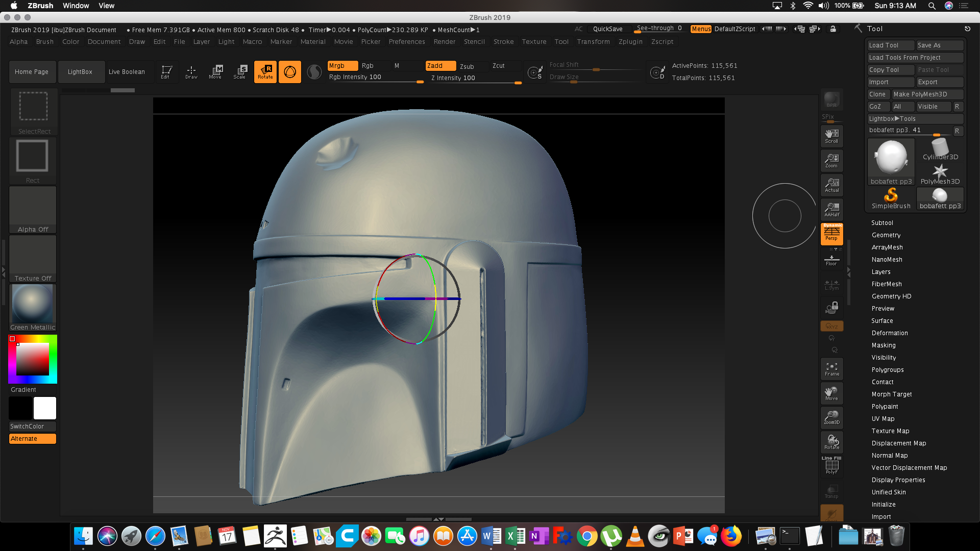Screen dimensions: 980x551
Task: Click the Local Symmetry icon
Action: point(831,285)
